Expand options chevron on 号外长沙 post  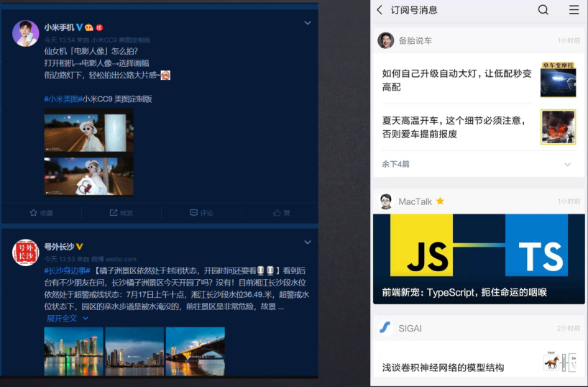click(308, 242)
